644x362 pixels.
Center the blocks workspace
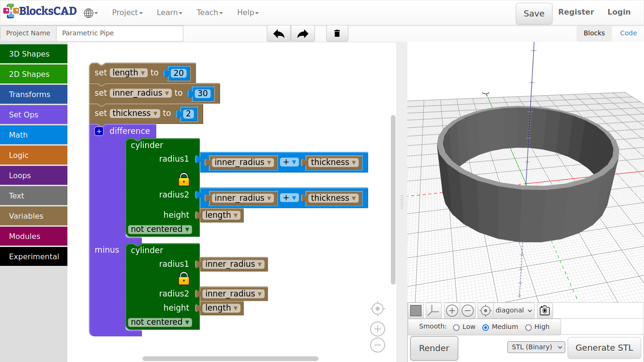(377, 309)
